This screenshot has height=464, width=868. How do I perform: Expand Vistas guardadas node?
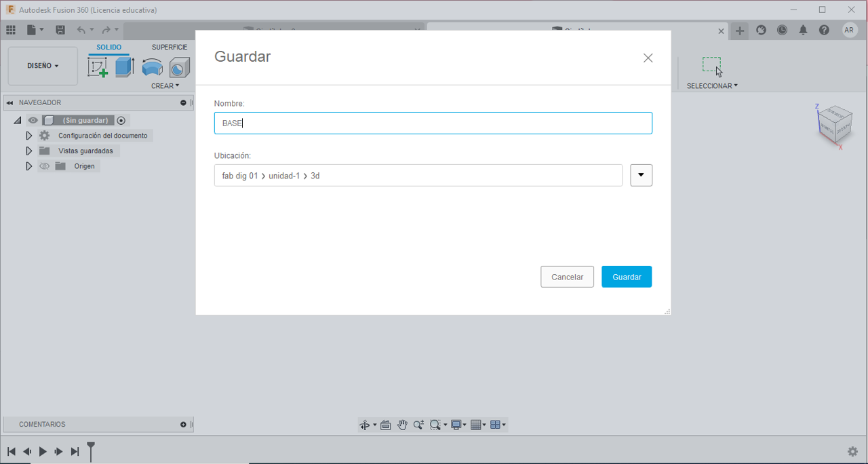(28, 151)
